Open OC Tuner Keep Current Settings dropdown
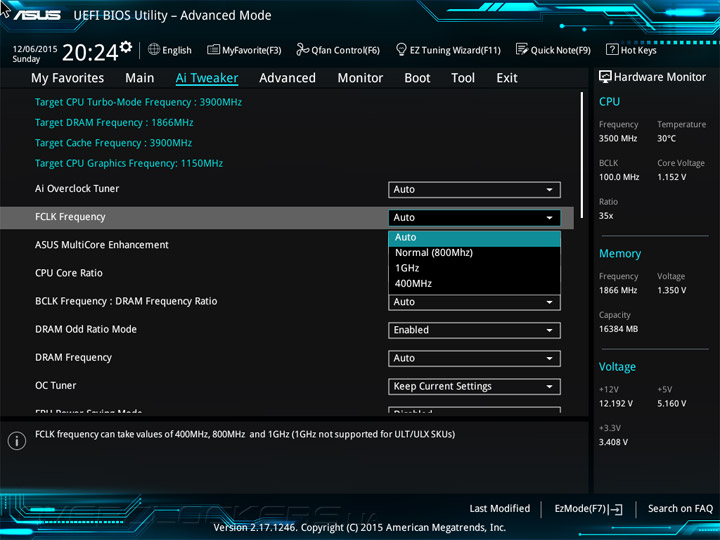Screen dimensions: 720x540 point(474,387)
